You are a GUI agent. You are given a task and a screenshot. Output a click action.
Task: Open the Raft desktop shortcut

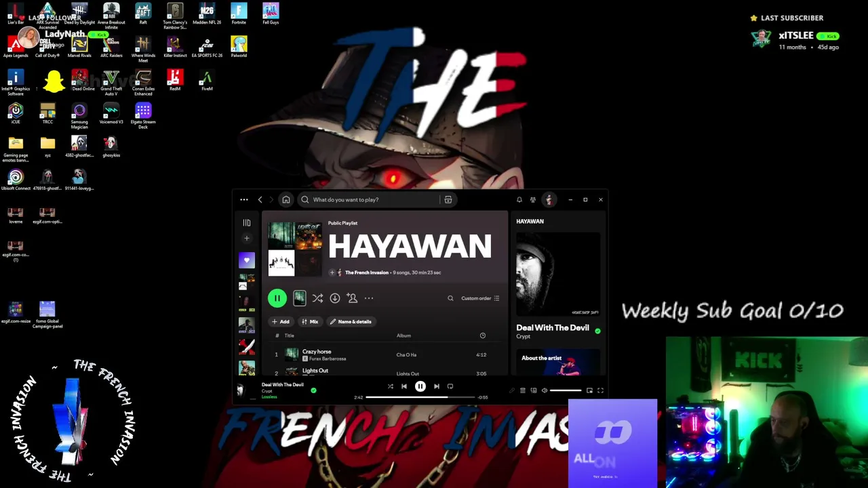point(143,14)
